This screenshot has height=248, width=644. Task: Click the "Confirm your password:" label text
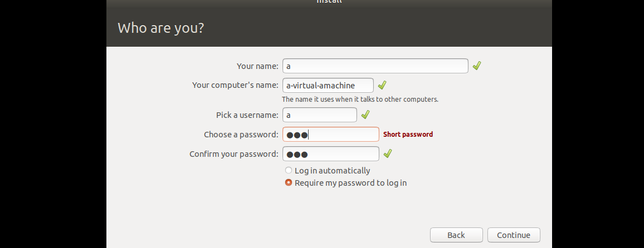(x=233, y=154)
